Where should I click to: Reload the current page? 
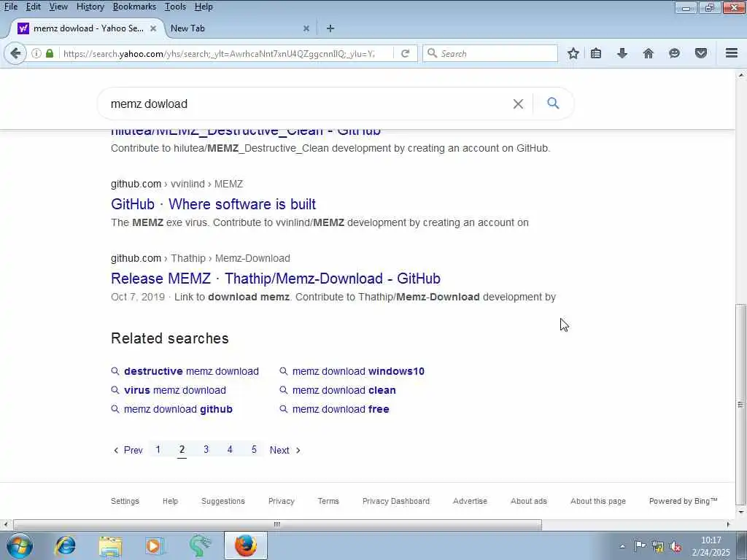click(x=406, y=53)
